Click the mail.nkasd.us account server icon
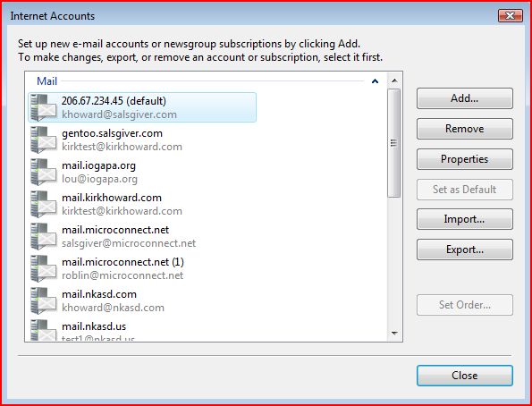 click(44, 330)
